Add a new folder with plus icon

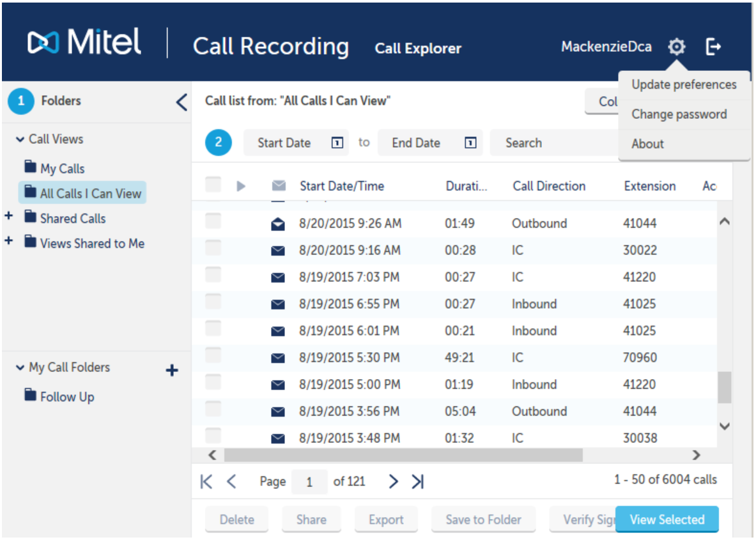172,370
